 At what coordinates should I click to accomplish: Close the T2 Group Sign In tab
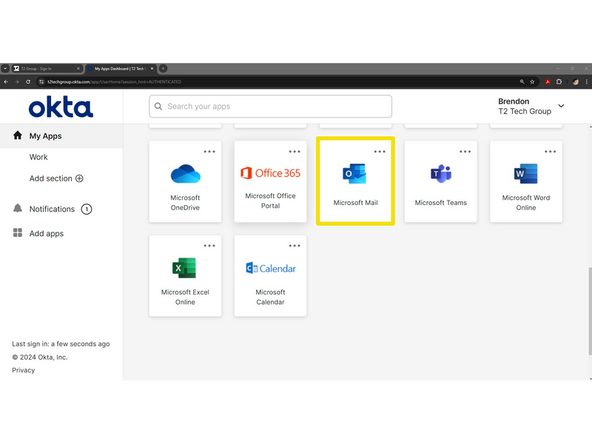click(x=78, y=68)
